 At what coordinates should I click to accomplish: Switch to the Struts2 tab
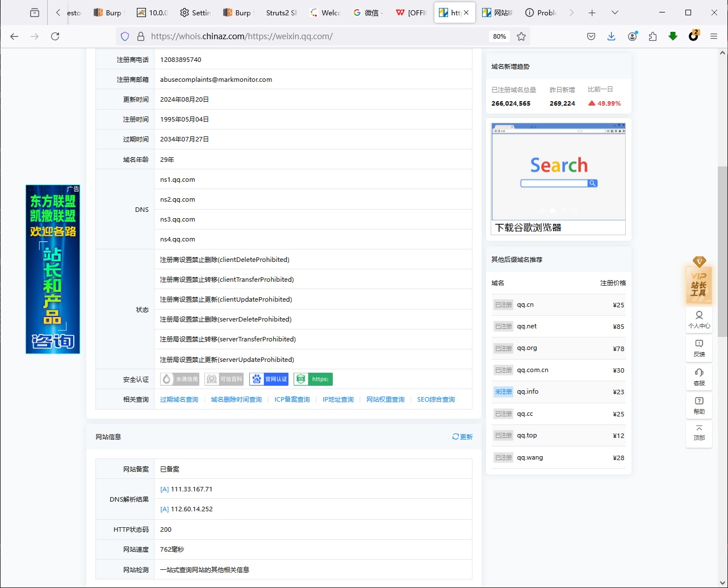[282, 12]
